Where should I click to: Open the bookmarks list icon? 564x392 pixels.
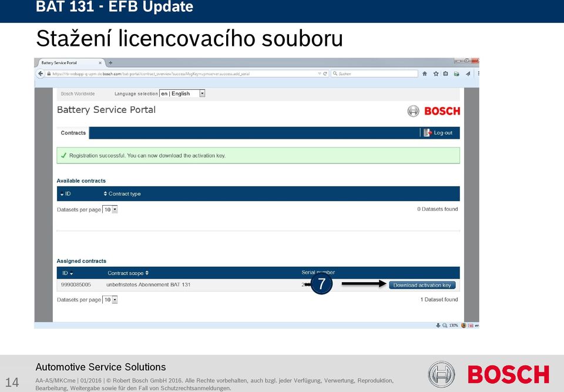446,73
